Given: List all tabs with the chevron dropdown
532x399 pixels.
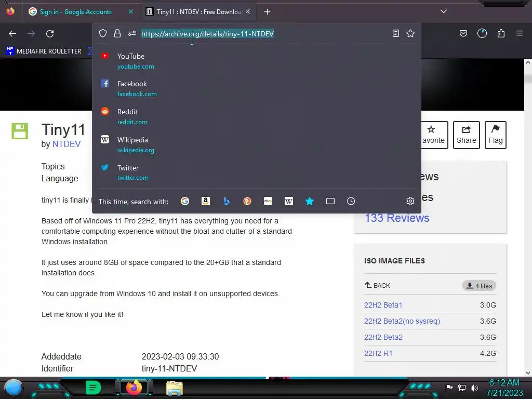Looking at the screenshot, I should point(444,11).
